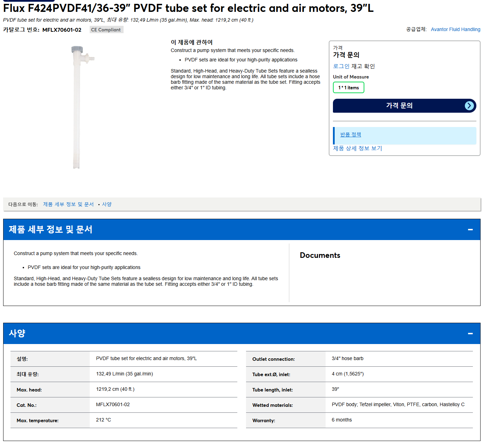Click the Unit of Measure label
The height and width of the screenshot is (448, 483).
point(351,77)
